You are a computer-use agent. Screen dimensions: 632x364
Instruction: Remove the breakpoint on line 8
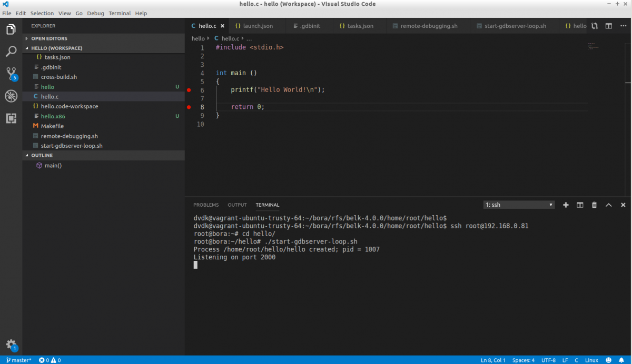point(189,107)
